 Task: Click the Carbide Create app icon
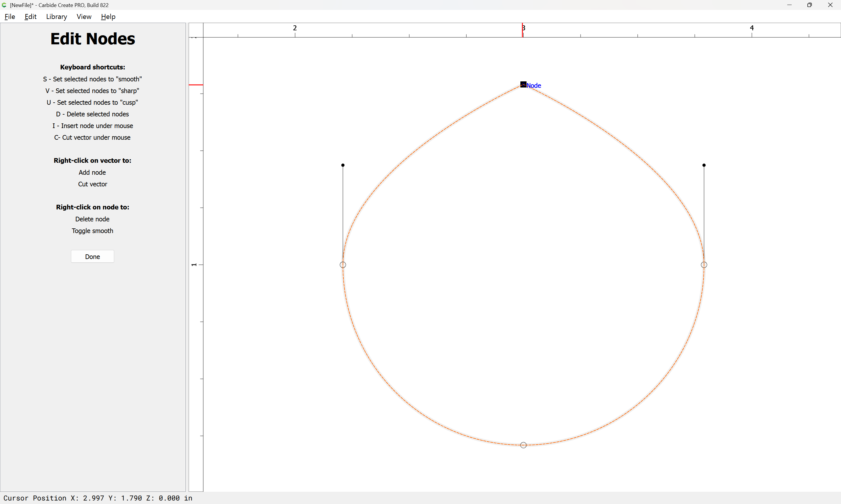point(4,5)
